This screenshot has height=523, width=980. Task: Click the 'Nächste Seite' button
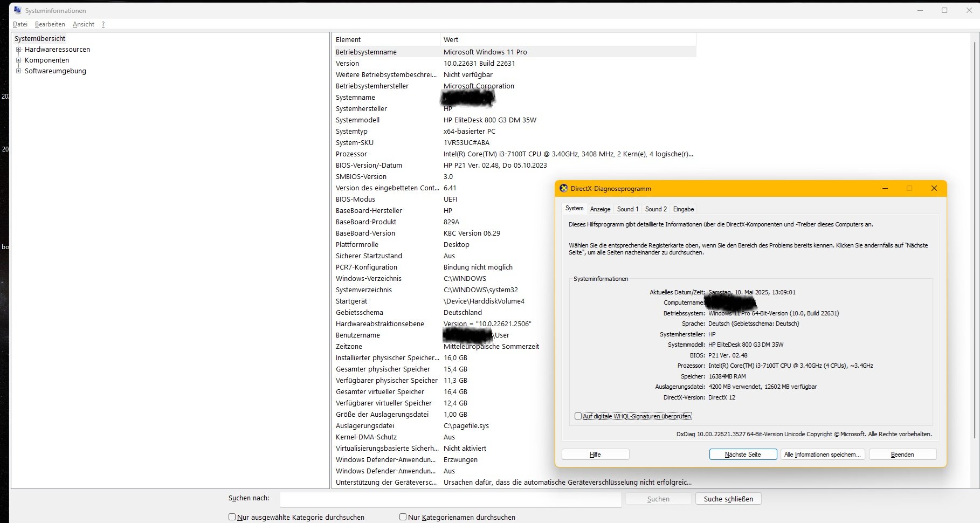743,455
